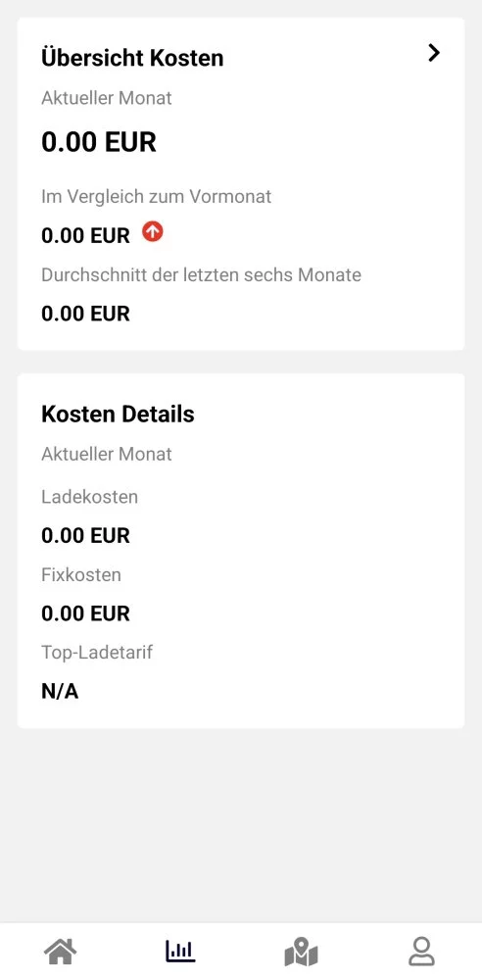This screenshot has width=482, height=980.
Task: Select the Fixkosten label
Action: point(81,574)
